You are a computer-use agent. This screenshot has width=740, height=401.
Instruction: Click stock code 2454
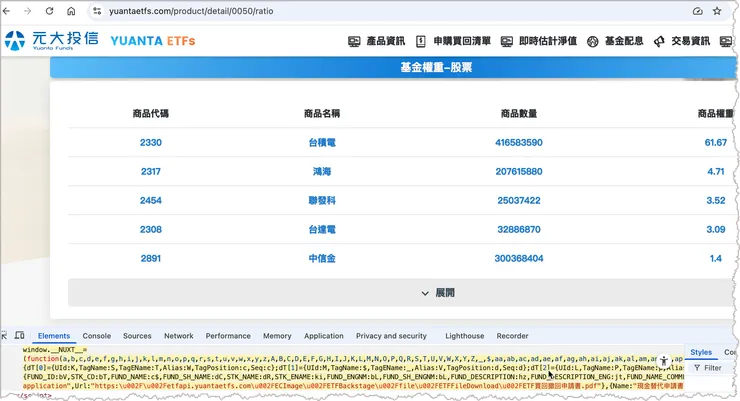coord(151,200)
